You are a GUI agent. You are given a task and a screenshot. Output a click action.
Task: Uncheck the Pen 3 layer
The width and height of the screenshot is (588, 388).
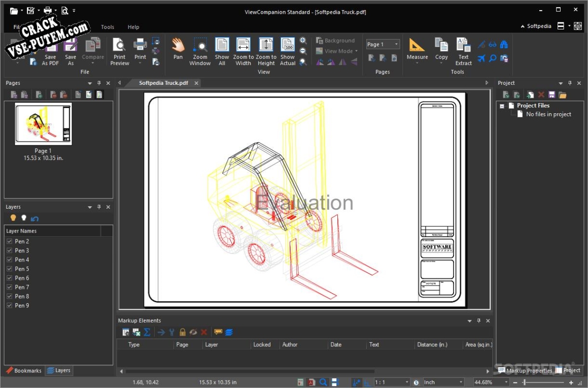(9, 250)
